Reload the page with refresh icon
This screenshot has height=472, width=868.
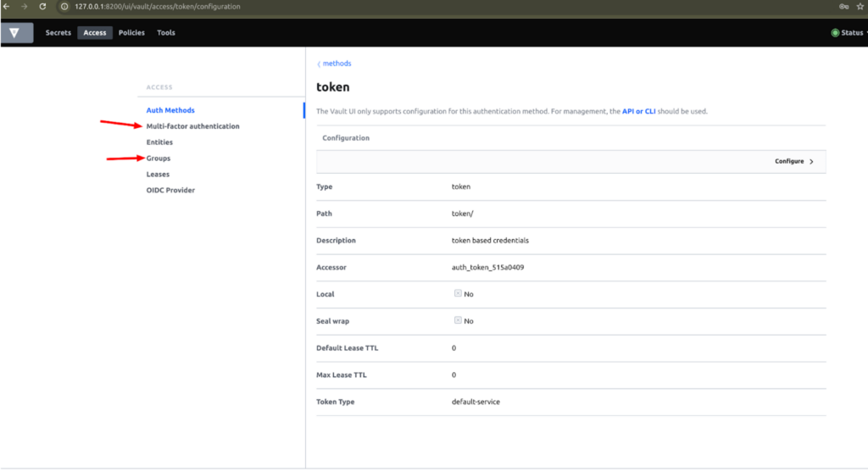[x=42, y=7]
